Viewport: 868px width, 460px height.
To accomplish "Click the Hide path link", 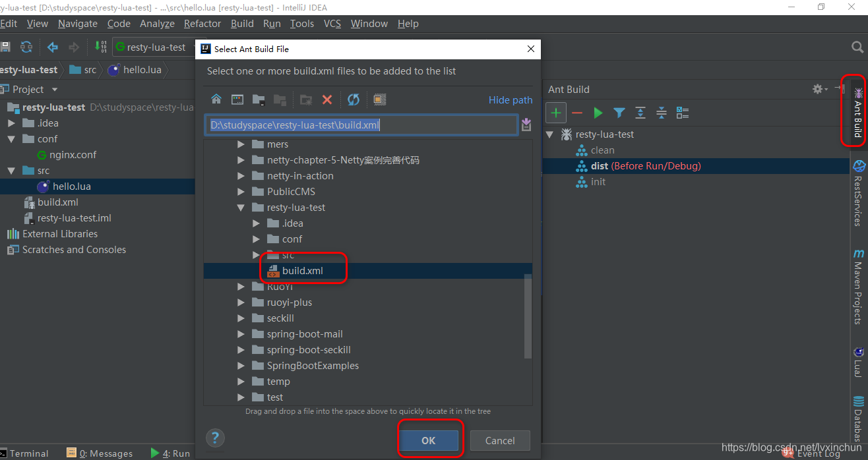I will 511,100.
